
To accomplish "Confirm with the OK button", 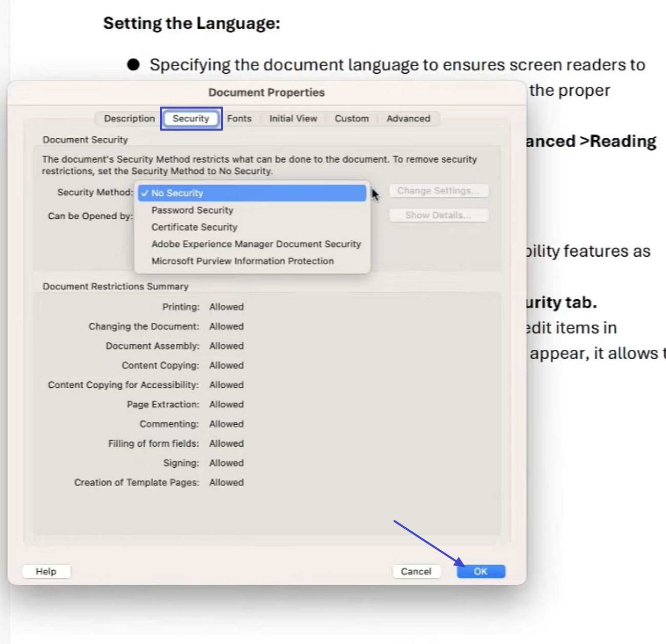I will coord(481,571).
